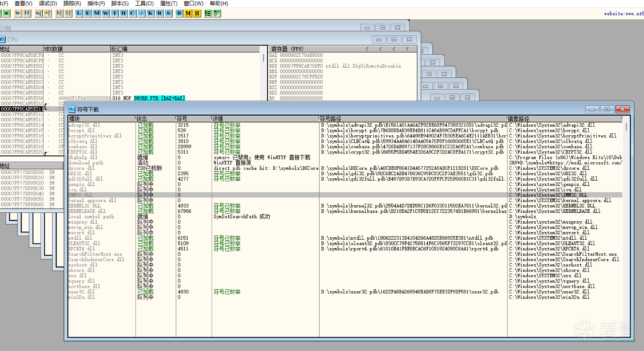Screen dimensions: 644x351
Task: Open the 窗口(W) menu
Action: tap(194, 3)
